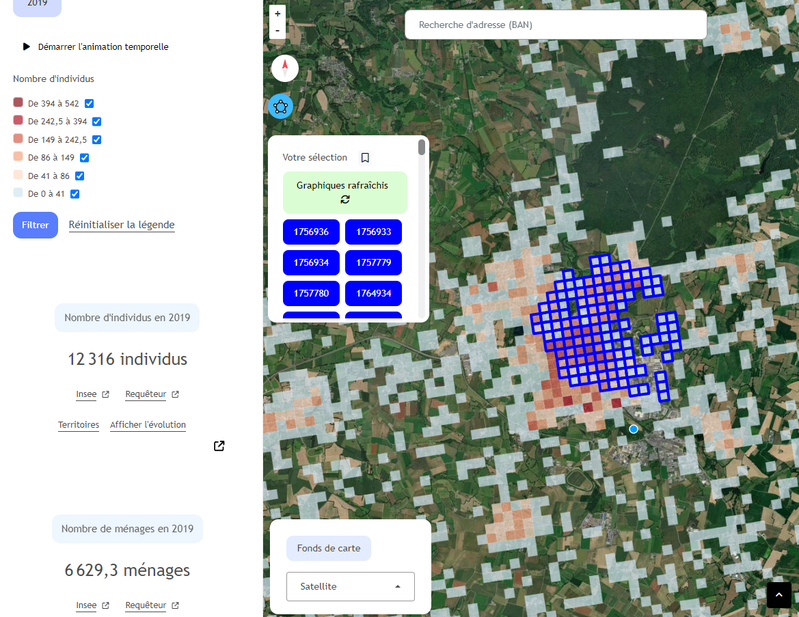799x617 pixels.
Task: Select tile 1756936 in the selection list
Action: pos(311,232)
